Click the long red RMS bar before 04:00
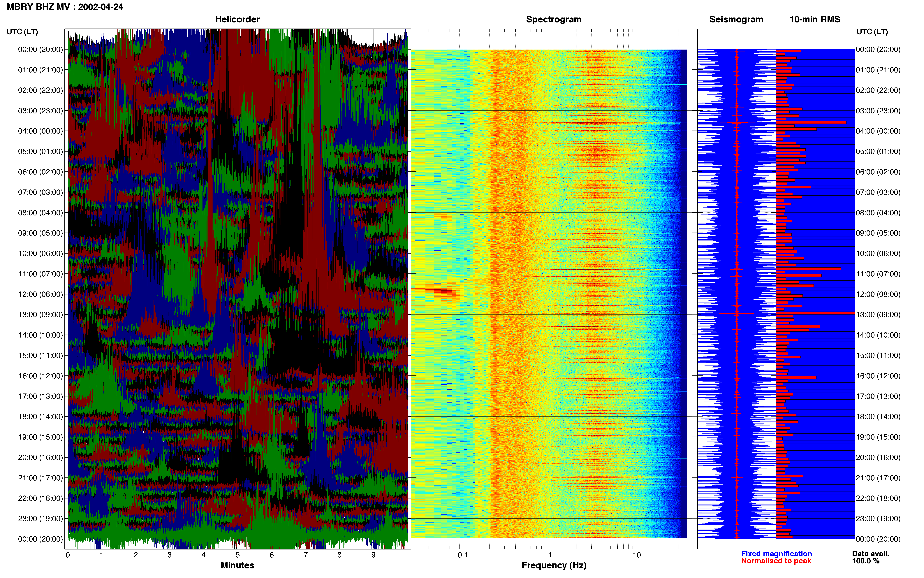The image size is (924, 578). click(x=811, y=123)
